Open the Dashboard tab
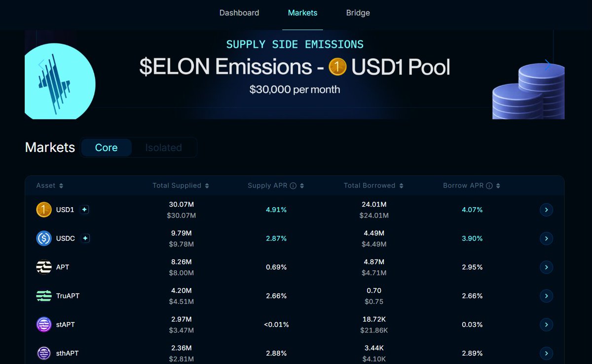Viewport: 592px width, 364px height. 239,13
